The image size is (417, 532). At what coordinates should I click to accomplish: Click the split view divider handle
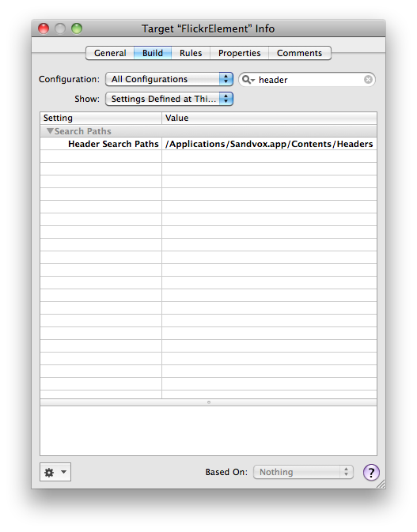(209, 402)
